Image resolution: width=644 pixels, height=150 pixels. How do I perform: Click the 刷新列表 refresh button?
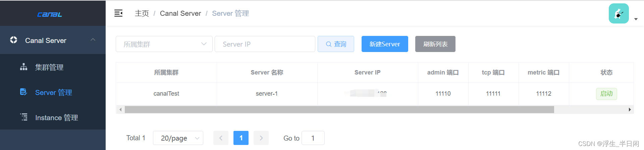click(x=435, y=44)
